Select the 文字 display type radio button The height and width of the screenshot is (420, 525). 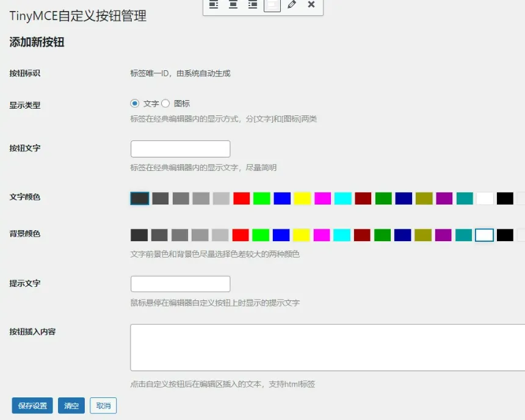tap(134, 104)
